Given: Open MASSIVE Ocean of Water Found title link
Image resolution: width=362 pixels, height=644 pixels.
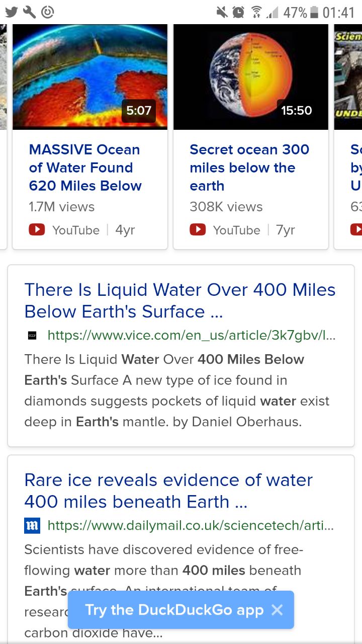Looking at the screenshot, I should coord(85,168).
